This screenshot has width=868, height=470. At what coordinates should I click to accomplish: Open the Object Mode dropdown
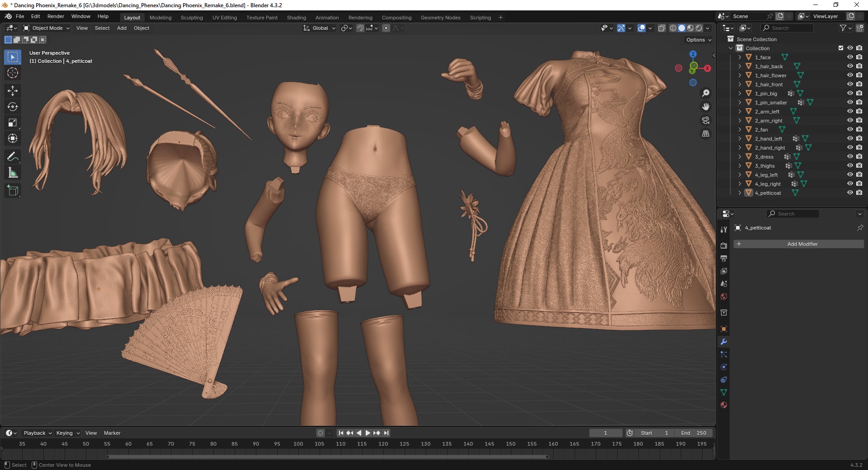(47, 28)
